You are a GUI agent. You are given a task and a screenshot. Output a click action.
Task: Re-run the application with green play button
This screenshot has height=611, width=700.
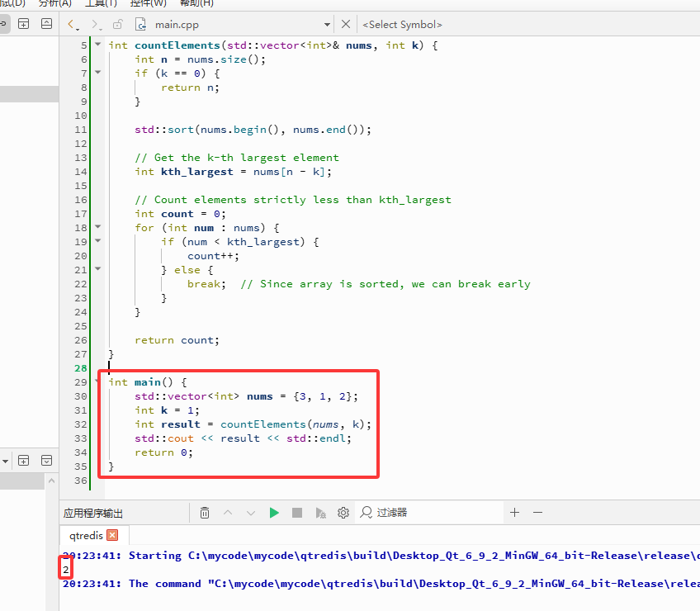(274, 512)
